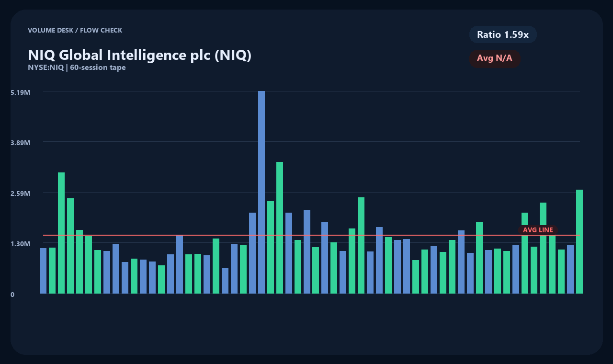This screenshot has height=364, width=613.
Task: Click the NYSE:NIQ 60-session tape subtitle
Action: (x=77, y=68)
